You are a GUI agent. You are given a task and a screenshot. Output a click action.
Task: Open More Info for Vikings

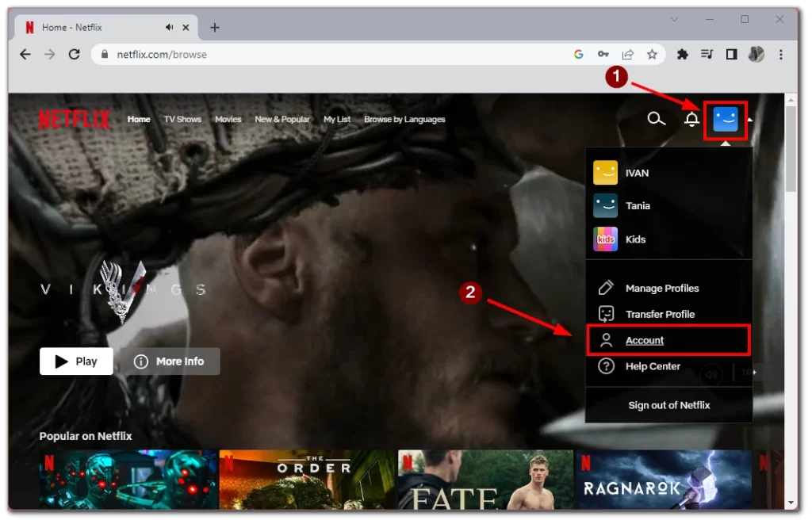[x=170, y=361]
